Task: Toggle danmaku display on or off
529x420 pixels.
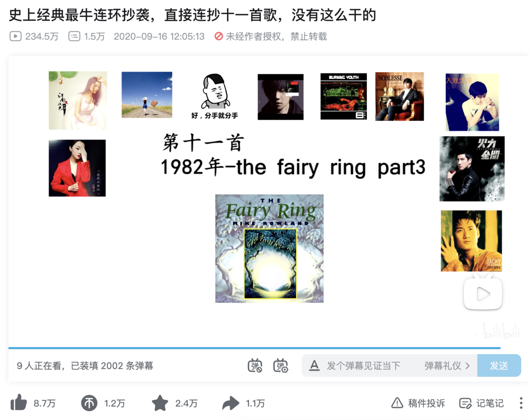Action: 255,365
